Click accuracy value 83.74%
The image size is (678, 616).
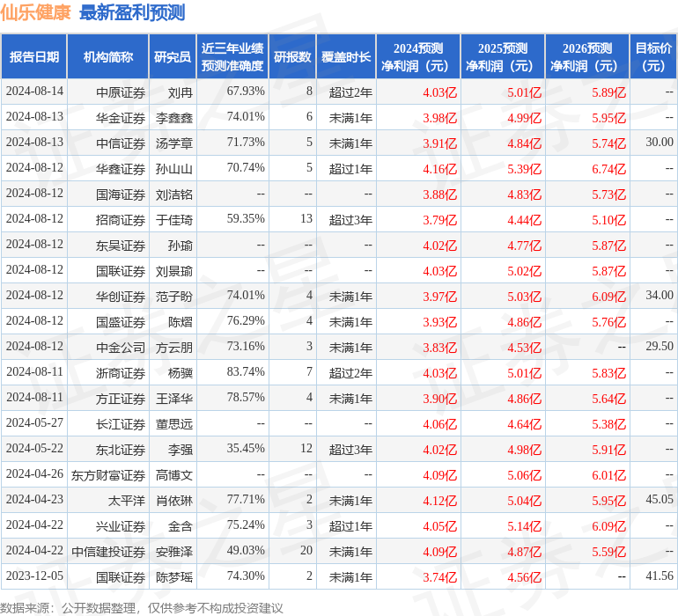click(246, 371)
